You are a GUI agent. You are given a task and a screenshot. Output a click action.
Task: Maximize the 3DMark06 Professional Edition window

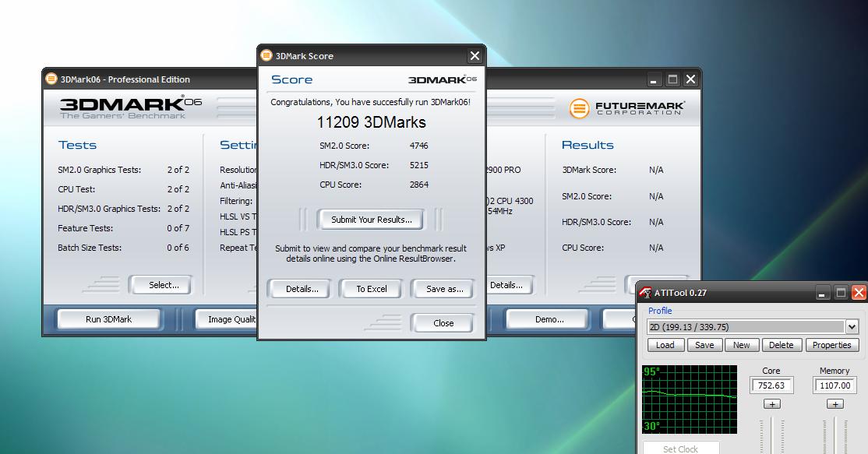pyautogui.click(x=672, y=79)
